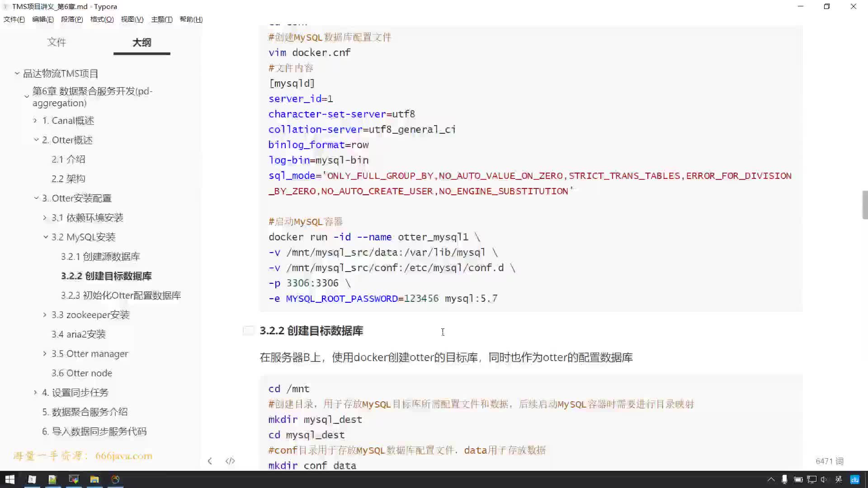Expand the 3.1 依赖环境安装 node

45,218
